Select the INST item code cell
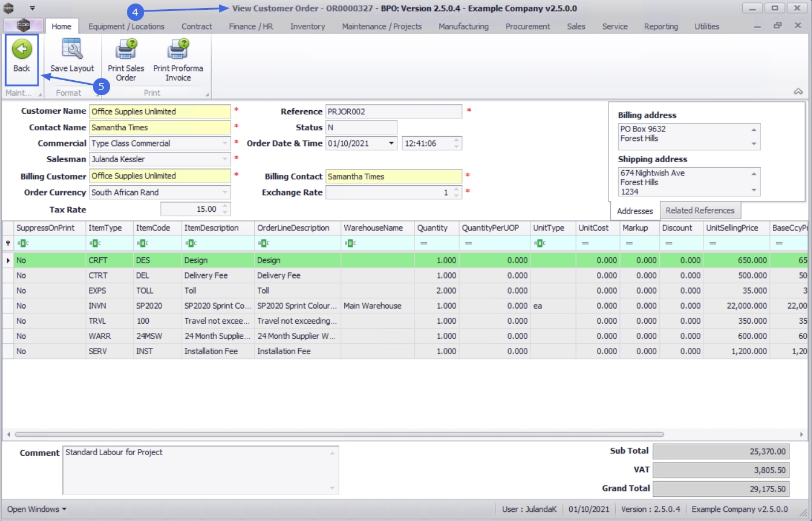The height and width of the screenshot is (521, 812). [157, 351]
